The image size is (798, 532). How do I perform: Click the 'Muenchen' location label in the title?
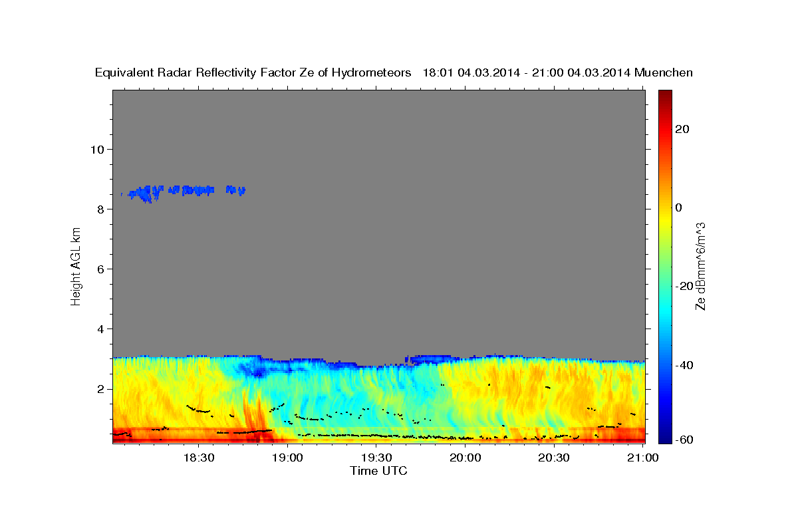664,73
